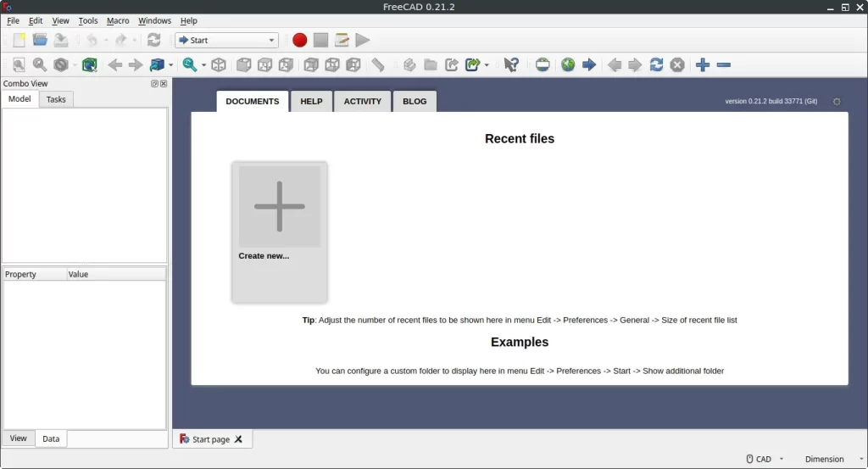Click the blue cube link navigation icon

(157, 64)
